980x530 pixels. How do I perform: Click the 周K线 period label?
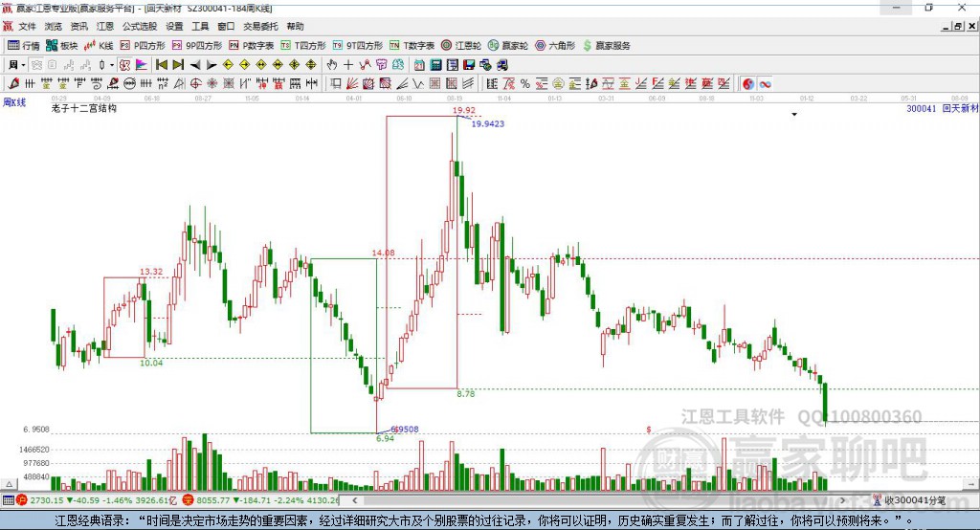(x=14, y=102)
